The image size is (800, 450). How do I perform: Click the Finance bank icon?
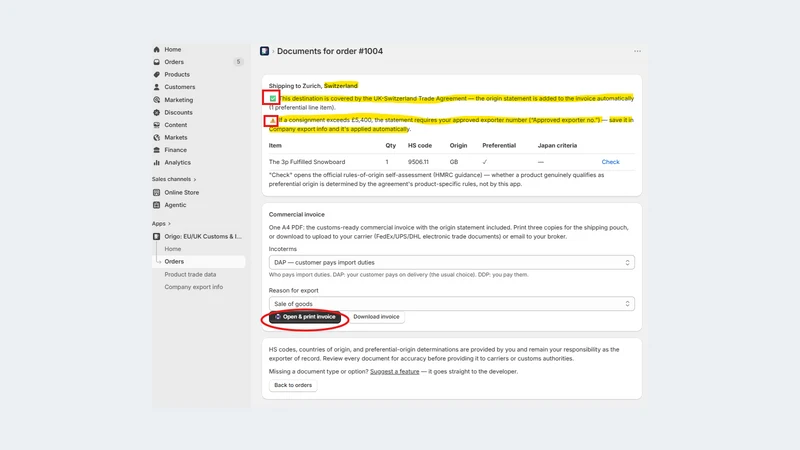pos(157,150)
